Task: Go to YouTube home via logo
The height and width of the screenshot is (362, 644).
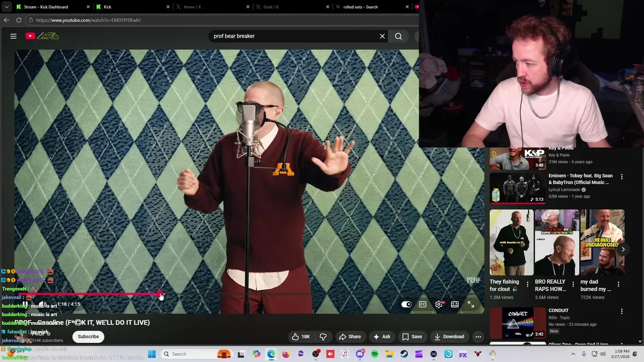Action: pos(43,36)
